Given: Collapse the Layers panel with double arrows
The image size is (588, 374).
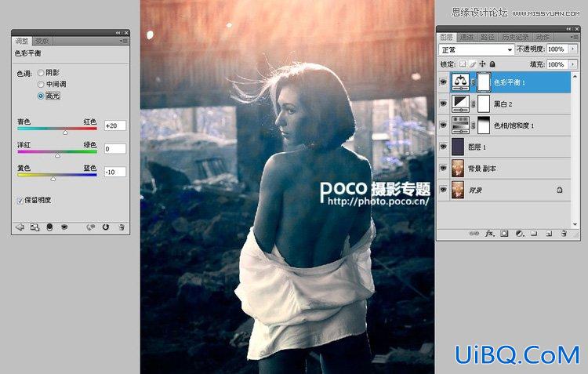Looking at the screenshot, I should click(569, 29).
